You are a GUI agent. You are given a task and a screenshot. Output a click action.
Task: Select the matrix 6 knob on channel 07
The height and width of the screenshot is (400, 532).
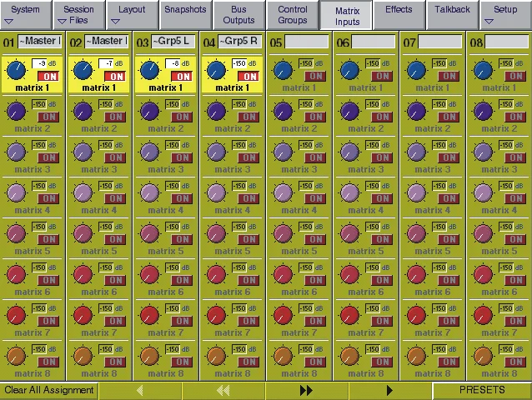click(416, 274)
